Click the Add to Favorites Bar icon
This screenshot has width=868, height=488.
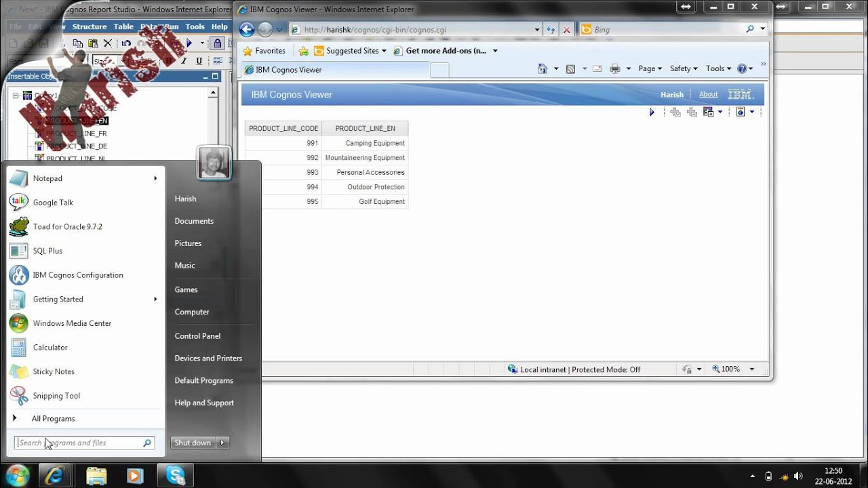pyautogui.click(x=303, y=51)
